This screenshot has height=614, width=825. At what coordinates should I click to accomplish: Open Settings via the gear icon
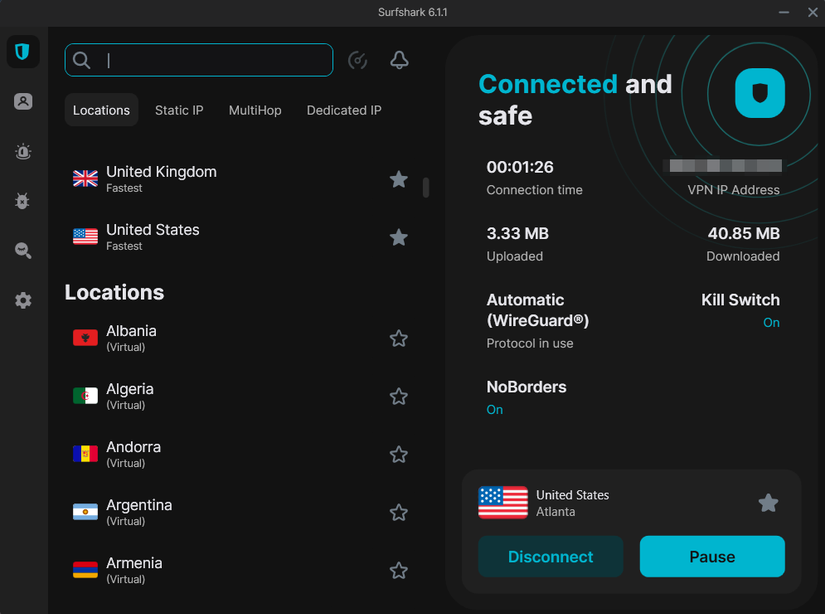click(22, 300)
